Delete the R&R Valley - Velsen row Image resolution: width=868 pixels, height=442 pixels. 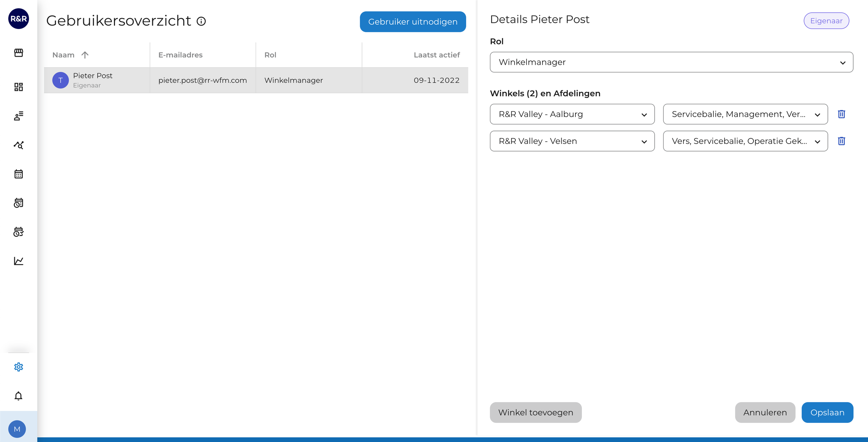[x=841, y=141]
